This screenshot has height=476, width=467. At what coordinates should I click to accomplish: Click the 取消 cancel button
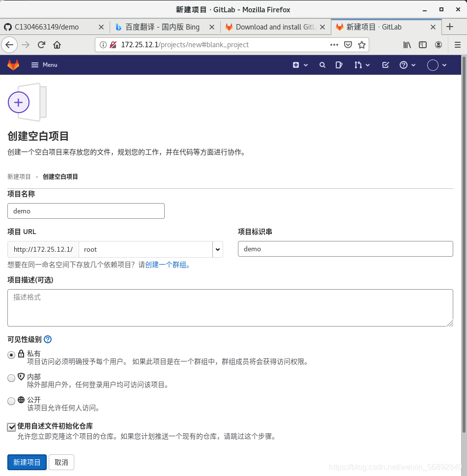pyautogui.click(x=61, y=462)
